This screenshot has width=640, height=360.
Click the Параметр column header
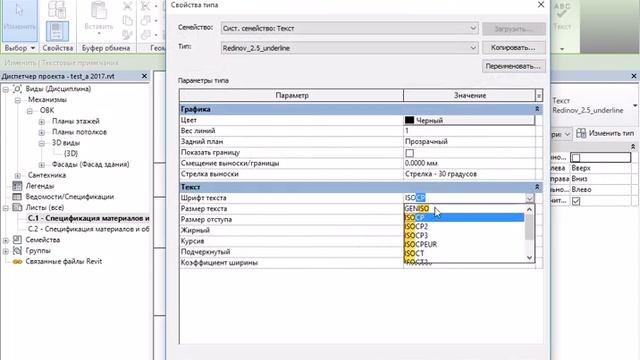coord(291,96)
